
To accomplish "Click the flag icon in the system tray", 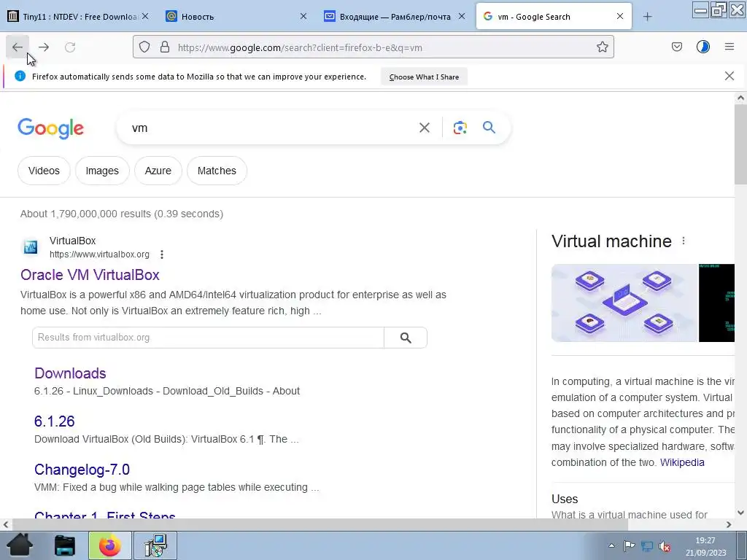I will pos(629,546).
